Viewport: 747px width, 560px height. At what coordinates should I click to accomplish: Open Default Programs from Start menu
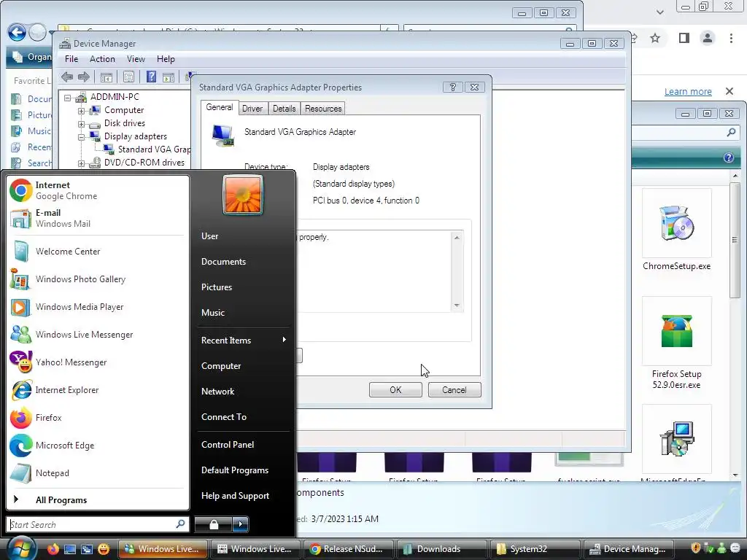click(235, 470)
